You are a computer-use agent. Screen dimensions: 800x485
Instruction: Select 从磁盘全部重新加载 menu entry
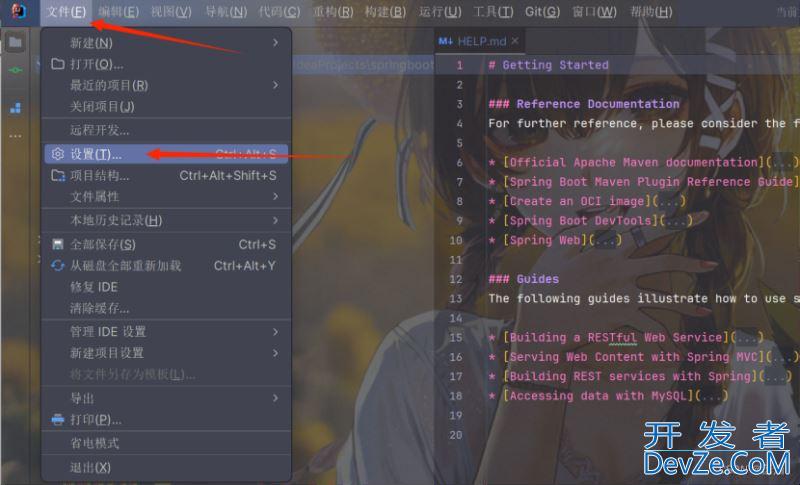166,266
